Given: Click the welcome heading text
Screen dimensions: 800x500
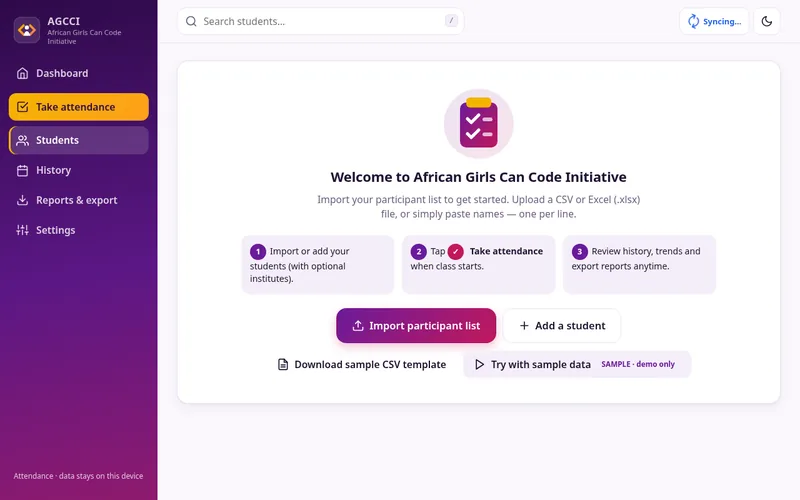Looking at the screenshot, I should pyautogui.click(x=479, y=177).
